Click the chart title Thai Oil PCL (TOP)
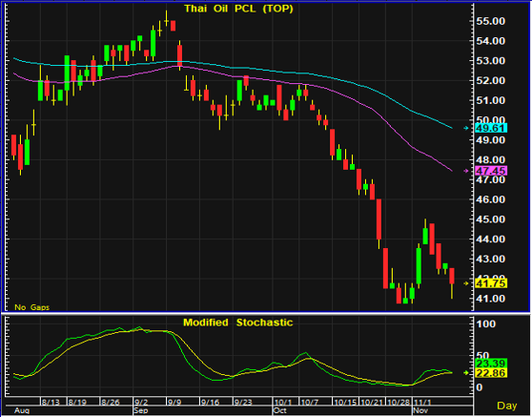This screenshot has height=417, width=532. tap(238, 9)
